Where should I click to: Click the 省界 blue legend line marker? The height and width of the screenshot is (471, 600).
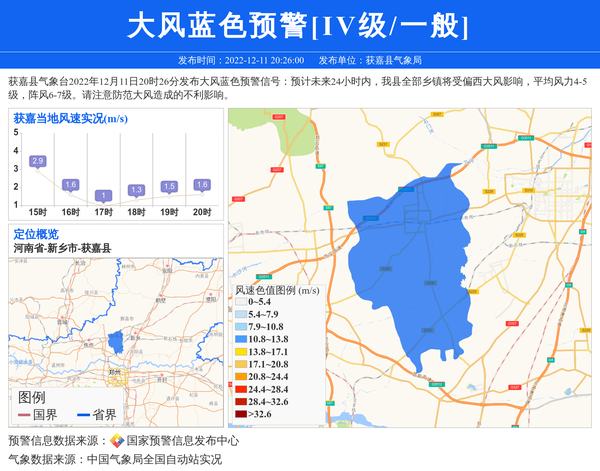pyautogui.click(x=83, y=415)
